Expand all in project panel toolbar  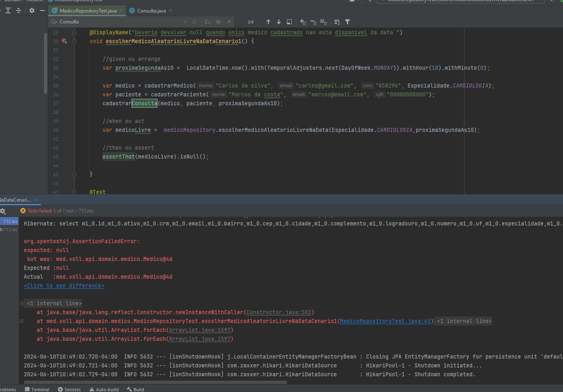coord(8,10)
